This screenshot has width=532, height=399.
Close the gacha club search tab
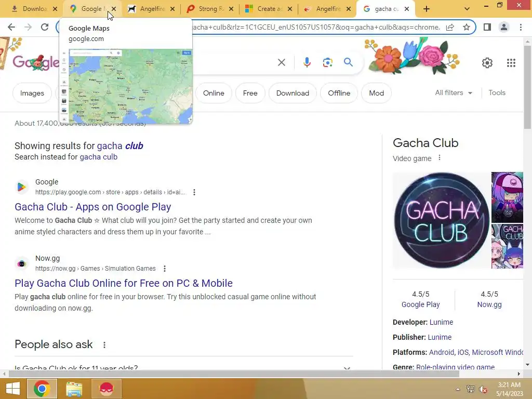(x=407, y=9)
